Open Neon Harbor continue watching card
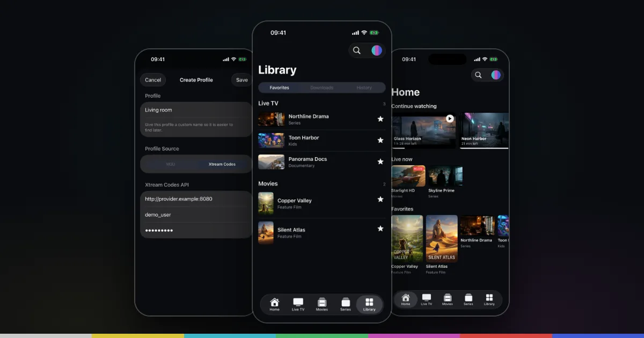This screenshot has height=338, width=644. point(485,130)
